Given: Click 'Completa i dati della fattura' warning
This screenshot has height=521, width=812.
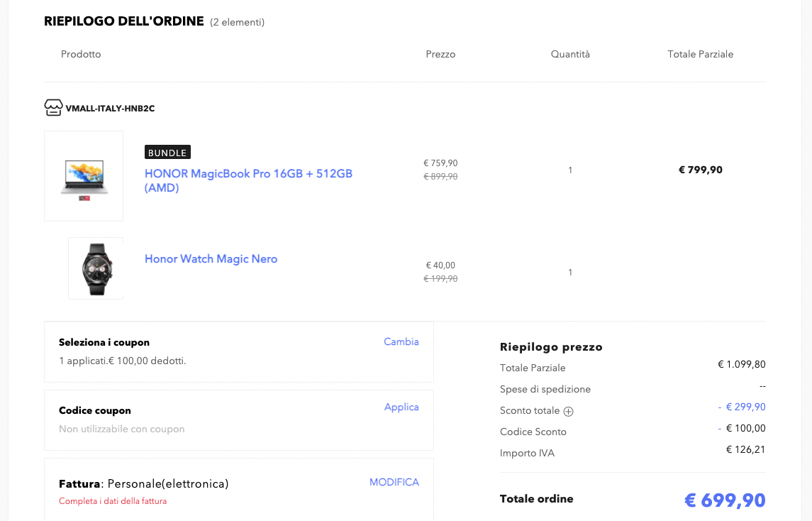Looking at the screenshot, I should coord(113,501).
